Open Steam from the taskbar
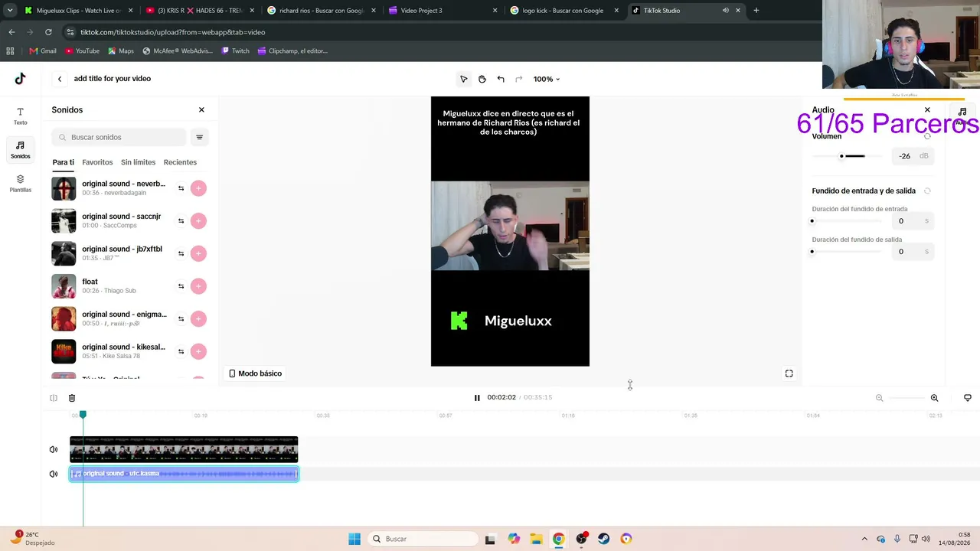 [603, 539]
